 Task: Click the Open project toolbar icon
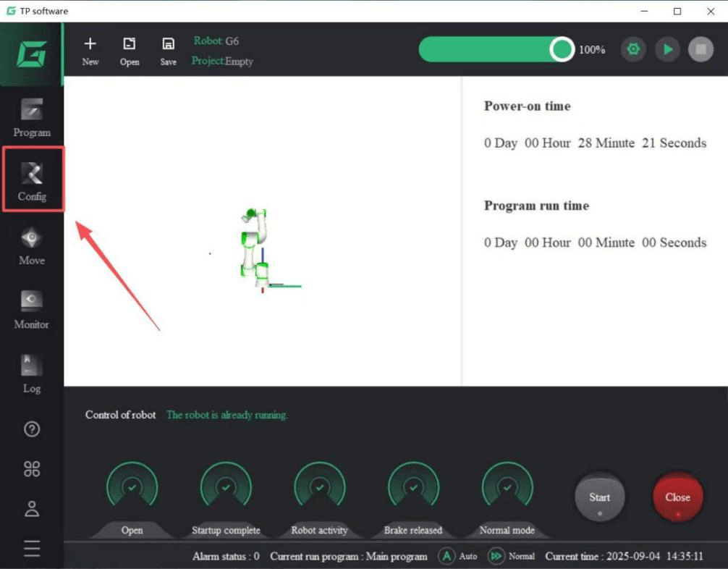tap(129, 51)
